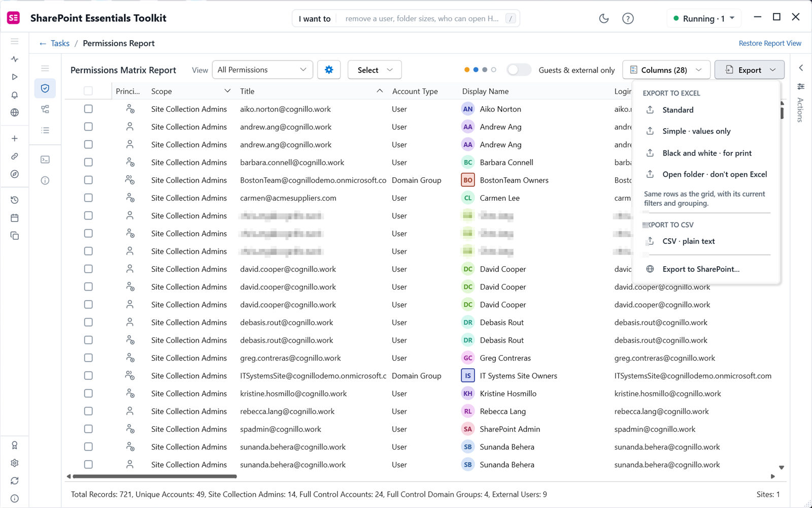Collapse the Export dropdown button
The width and height of the screenshot is (812, 508).
point(750,70)
